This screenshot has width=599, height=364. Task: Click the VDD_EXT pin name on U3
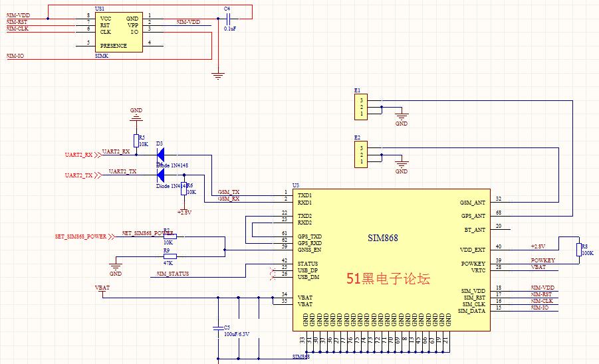[473, 250]
